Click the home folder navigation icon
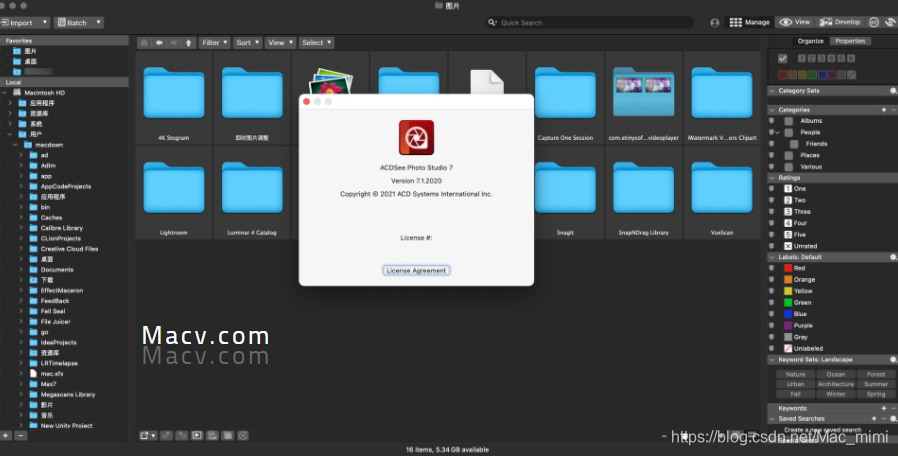This screenshot has width=898, height=456. point(144,43)
